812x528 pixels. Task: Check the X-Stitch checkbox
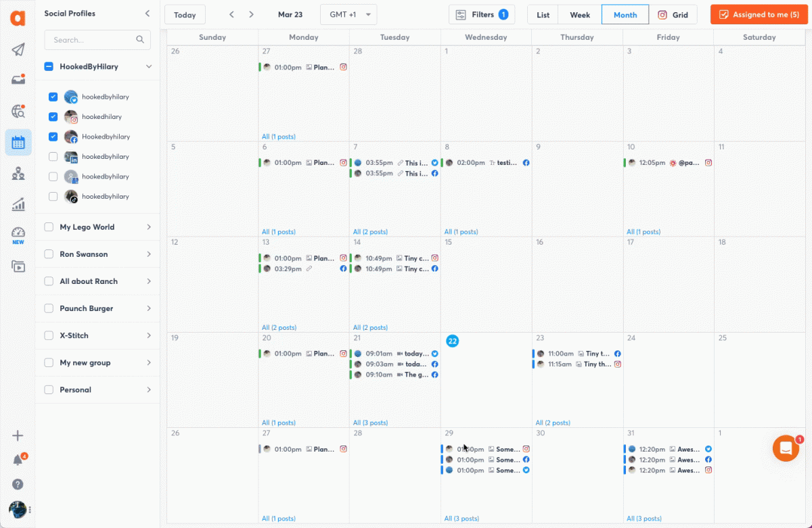click(49, 335)
